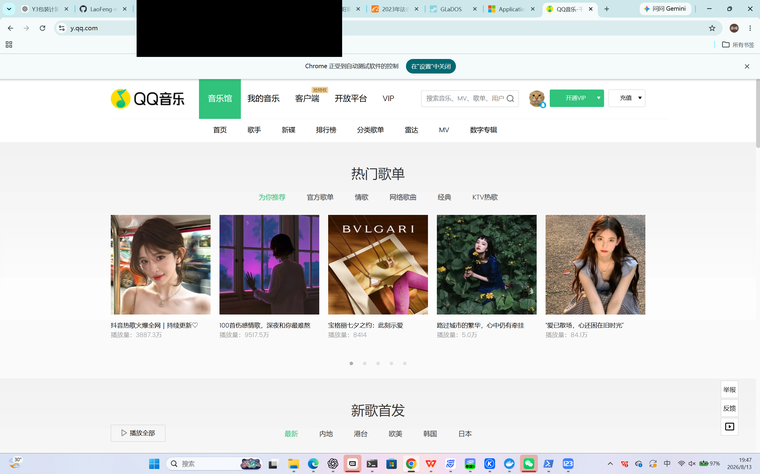Open 客户端 in the top nav
Image resolution: width=760 pixels, height=474 pixels.
307,98
